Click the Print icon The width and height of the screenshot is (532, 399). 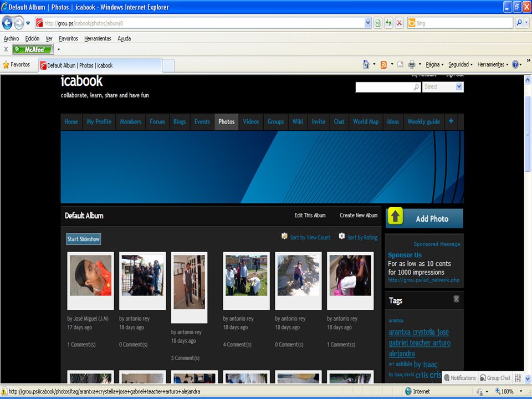[412, 64]
